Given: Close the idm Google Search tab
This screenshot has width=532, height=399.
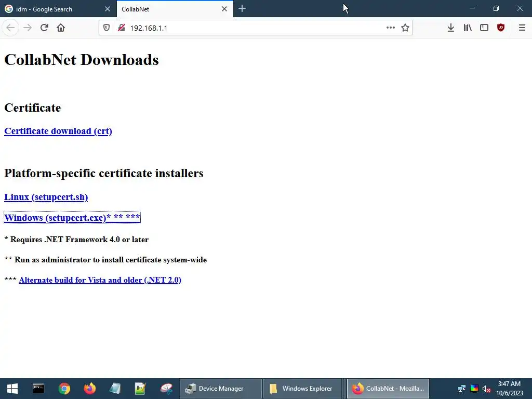Looking at the screenshot, I should click(108, 9).
